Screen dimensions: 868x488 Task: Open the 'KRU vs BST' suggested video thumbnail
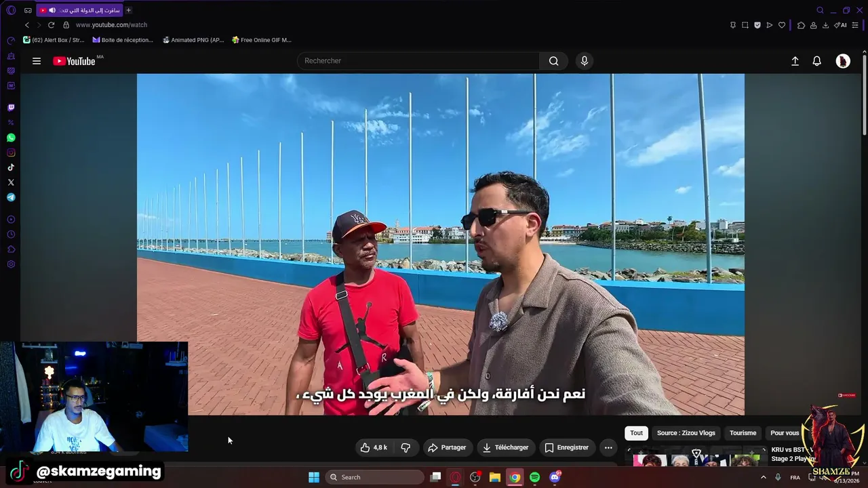tap(696, 457)
